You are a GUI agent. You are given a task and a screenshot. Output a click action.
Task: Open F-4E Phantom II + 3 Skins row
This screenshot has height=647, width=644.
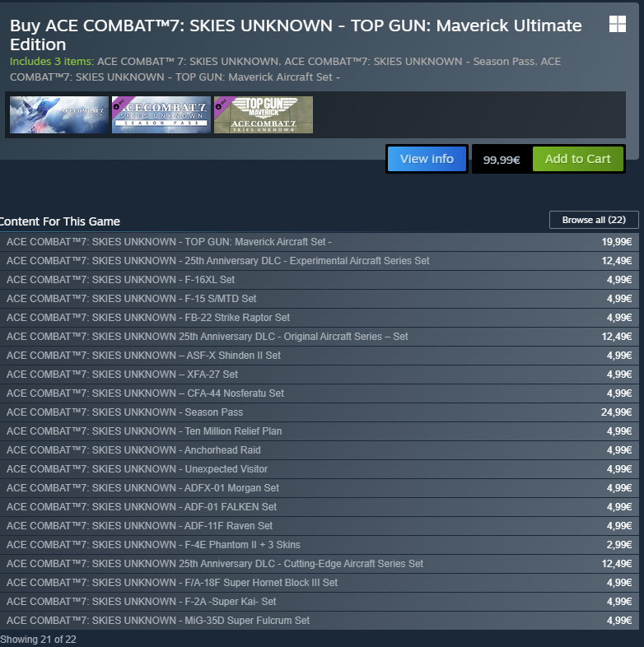click(x=319, y=545)
